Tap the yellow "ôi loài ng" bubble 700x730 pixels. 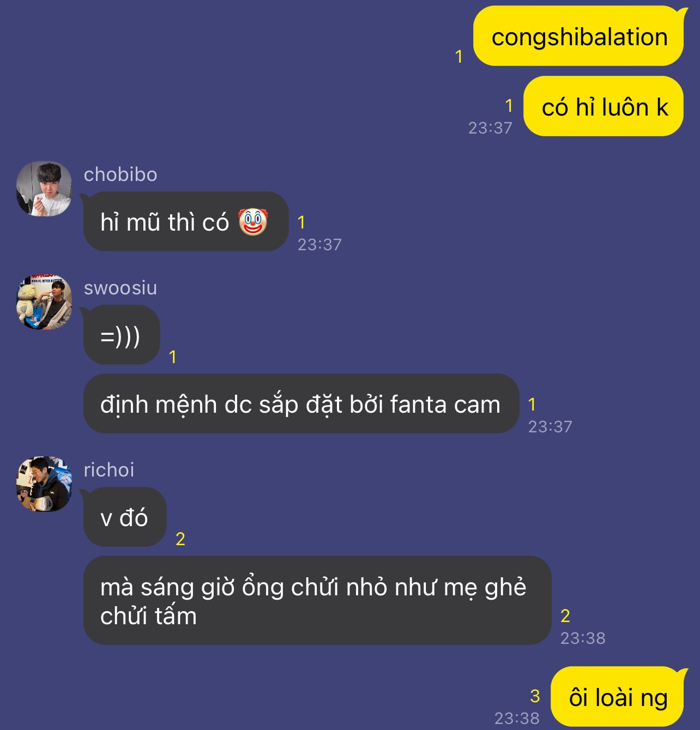[x=618, y=697]
